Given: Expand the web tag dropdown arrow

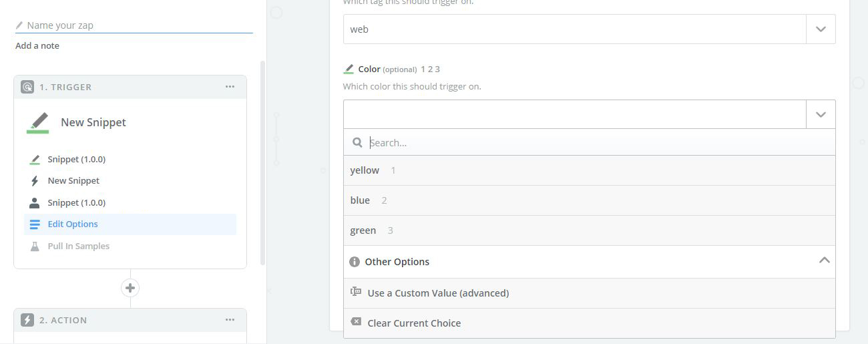Looking at the screenshot, I should [821, 29].
